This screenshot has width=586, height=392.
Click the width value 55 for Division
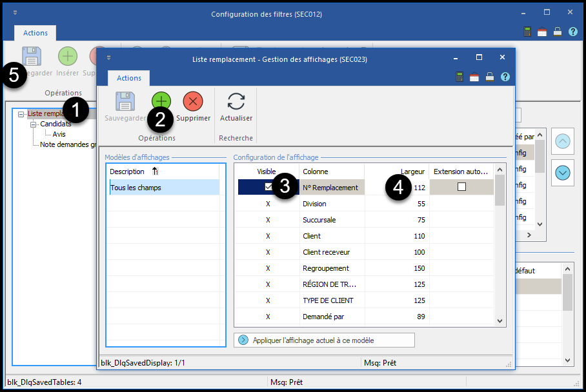[x=421, y=204]
